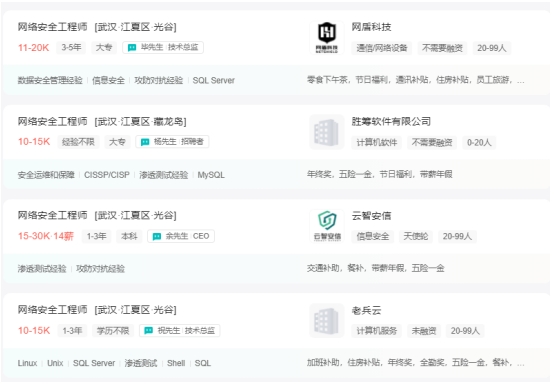Click the 3-5年 experience tag
The width and height of the screenshot is (556, 387).
[71, 48]
